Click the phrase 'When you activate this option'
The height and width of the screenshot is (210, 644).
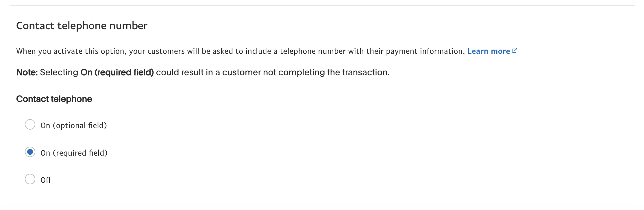(x=71, y=51)
